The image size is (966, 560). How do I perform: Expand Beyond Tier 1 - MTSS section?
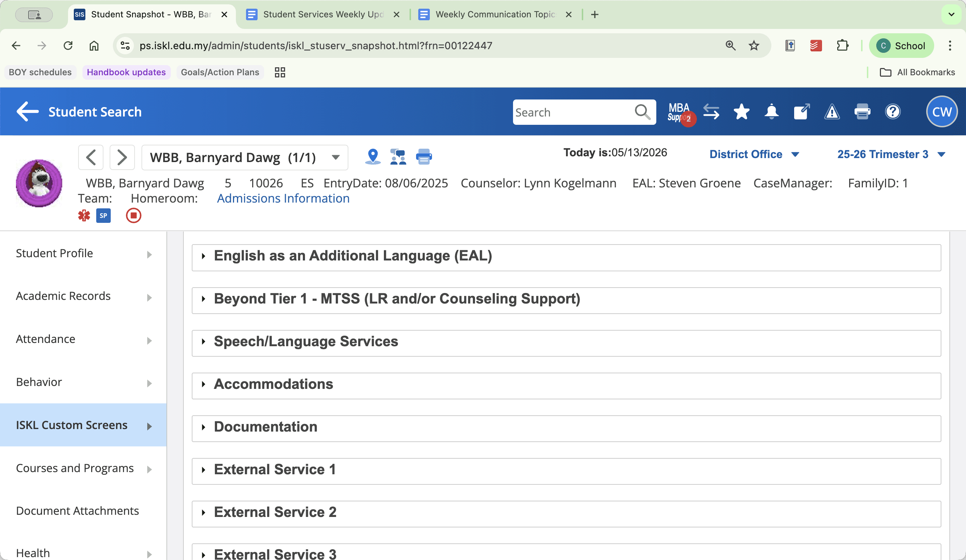pyautogui.click(x=566, y=300)
